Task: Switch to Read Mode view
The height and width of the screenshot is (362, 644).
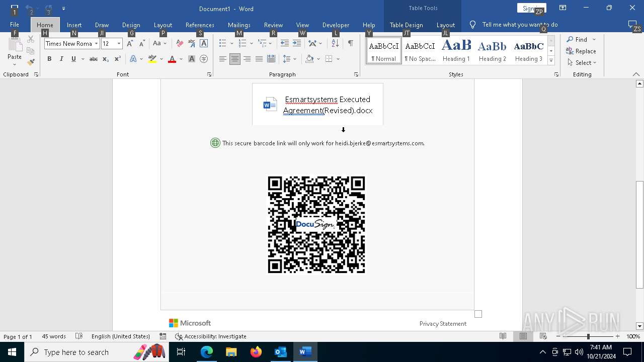Action: [503, 336]
